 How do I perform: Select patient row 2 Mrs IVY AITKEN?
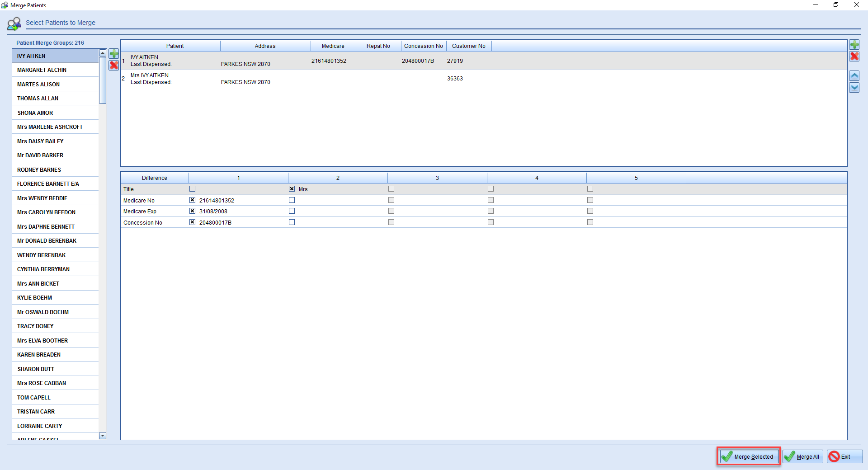click(484, 79)
